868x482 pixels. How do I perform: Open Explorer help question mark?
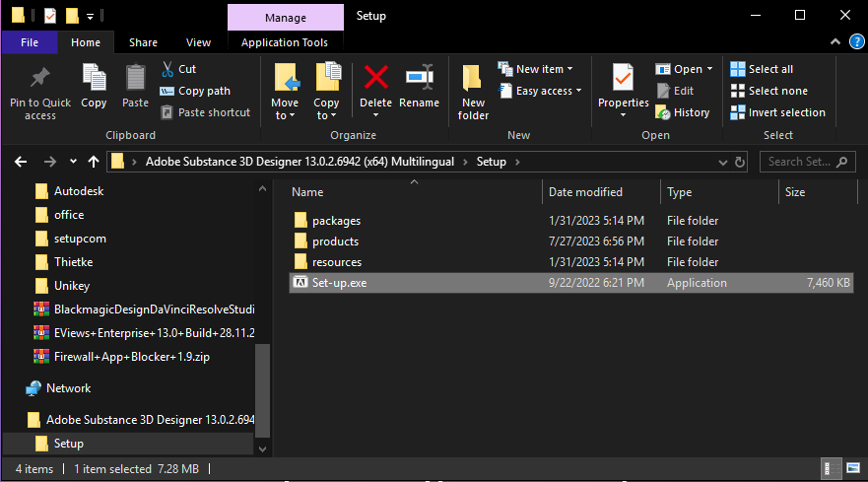click(856, 42)
